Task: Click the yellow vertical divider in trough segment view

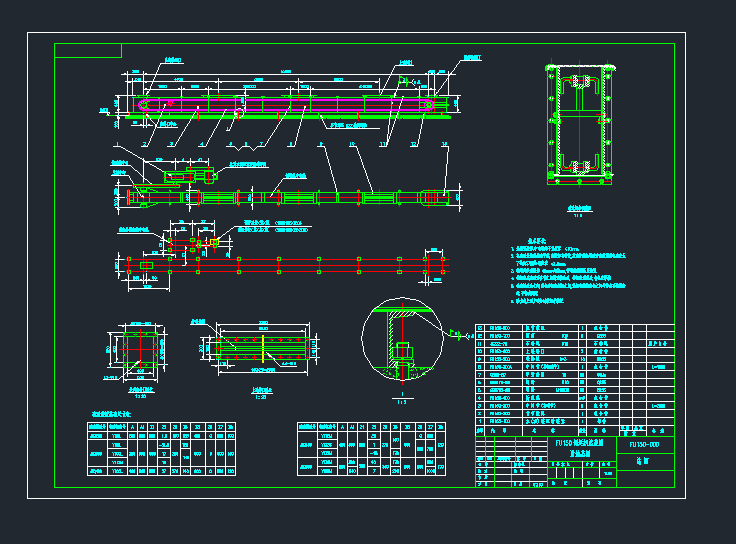Action: point(264,348)
